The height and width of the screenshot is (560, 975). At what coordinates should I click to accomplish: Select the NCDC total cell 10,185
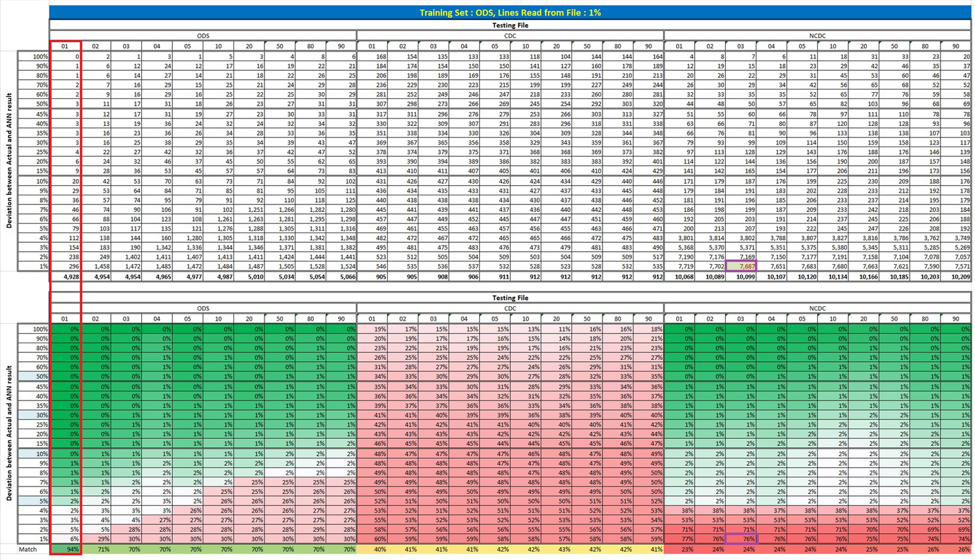click(894, 278)
